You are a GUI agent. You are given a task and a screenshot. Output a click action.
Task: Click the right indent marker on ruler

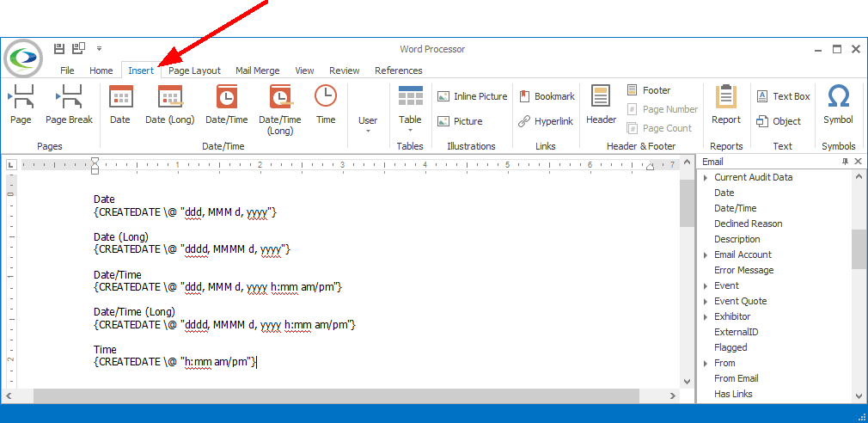[x=650, y=167]
